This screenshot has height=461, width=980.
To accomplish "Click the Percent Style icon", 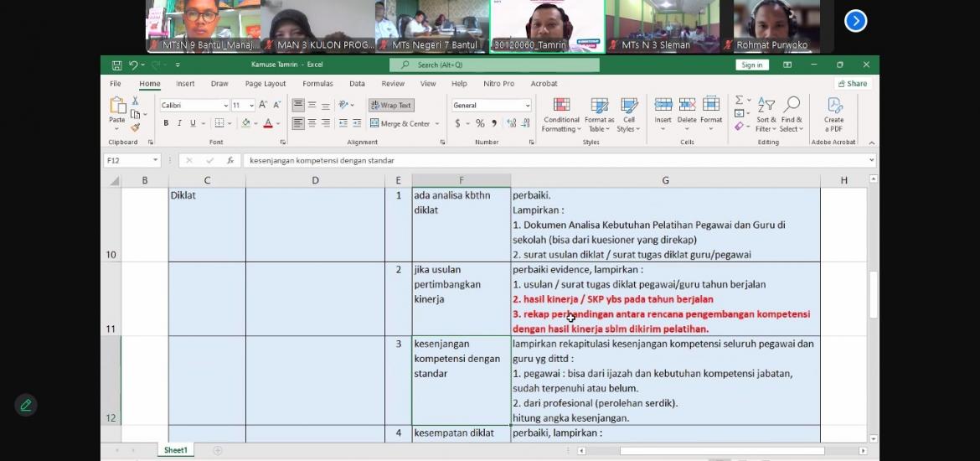I will pos(480,123).
